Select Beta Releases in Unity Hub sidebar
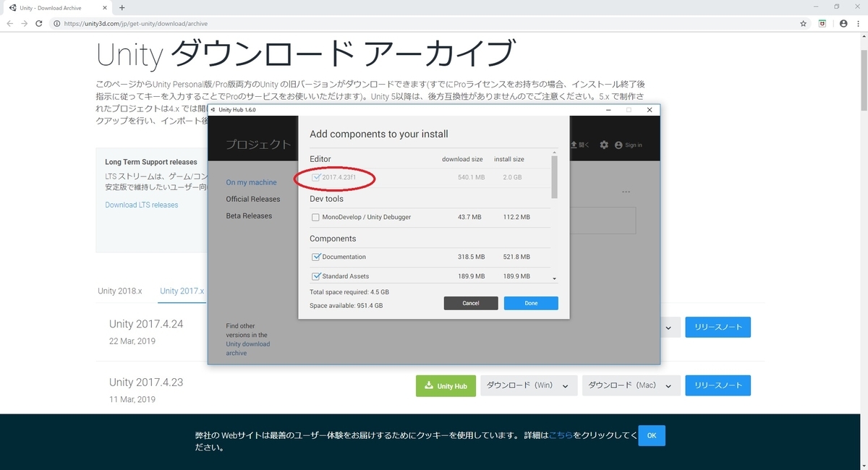 (249, 215)
